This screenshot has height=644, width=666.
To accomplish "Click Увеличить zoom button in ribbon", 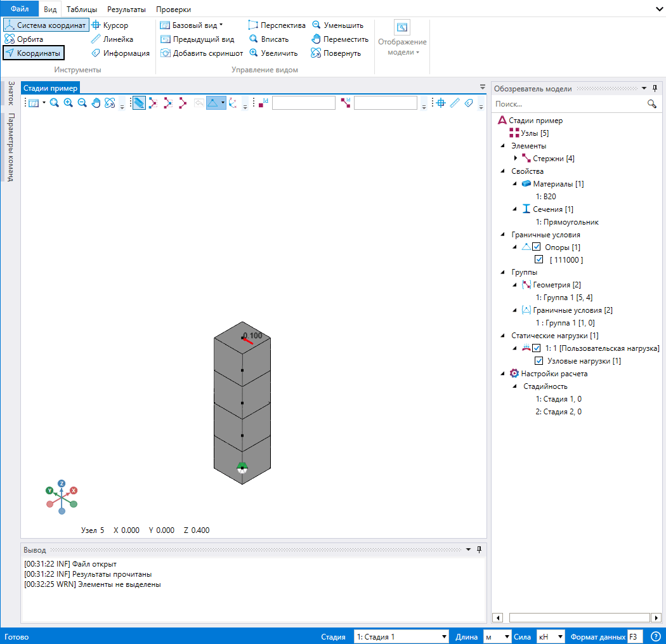I will (x=273, y=53).
